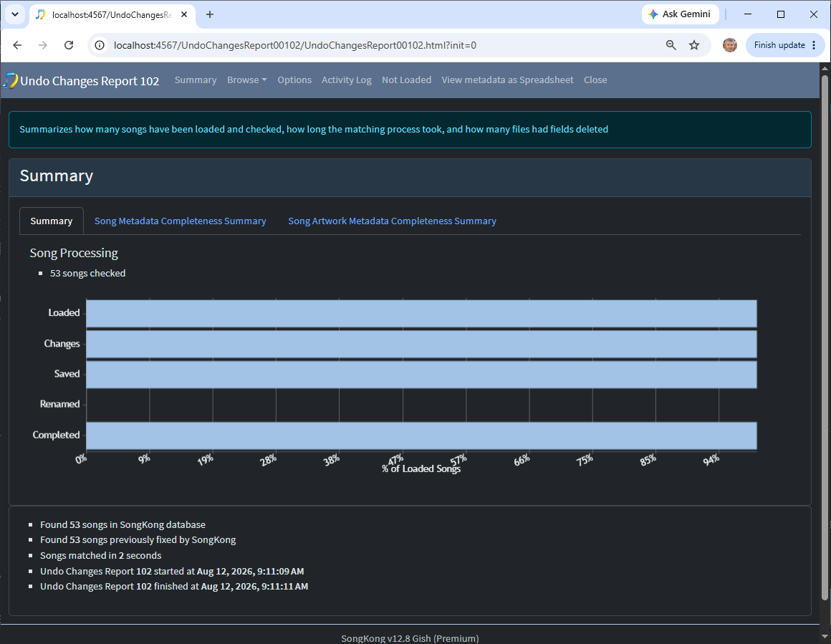The height and width of the screenshot is (644, 831).
Task: Click the Ask Gemini button
Action: (681, 14)
